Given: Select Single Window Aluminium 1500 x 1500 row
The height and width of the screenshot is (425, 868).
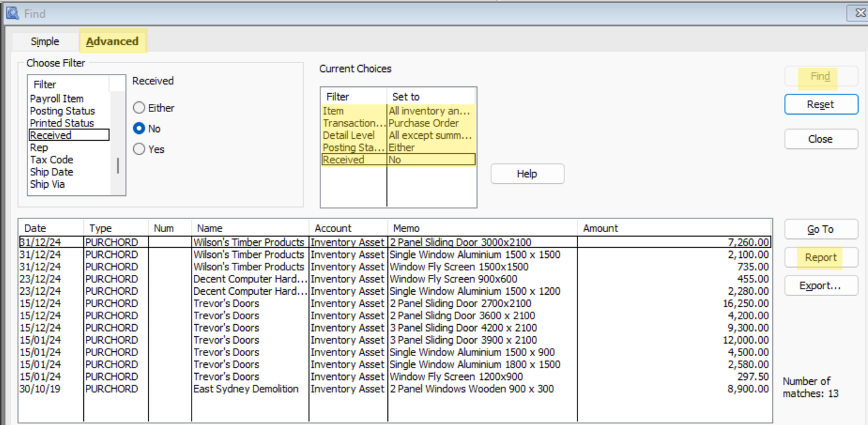Looking at the screenshot, I should tap(395, 255).
